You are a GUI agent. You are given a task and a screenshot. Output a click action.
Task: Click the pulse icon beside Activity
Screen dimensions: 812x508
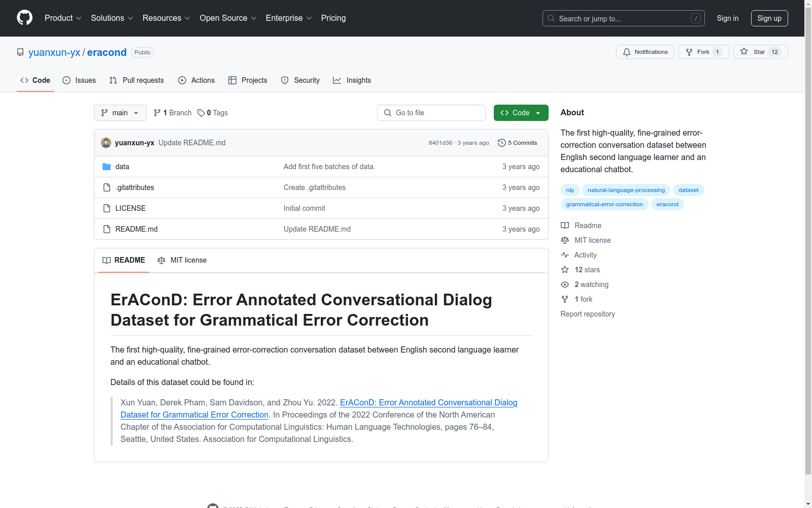565,255
